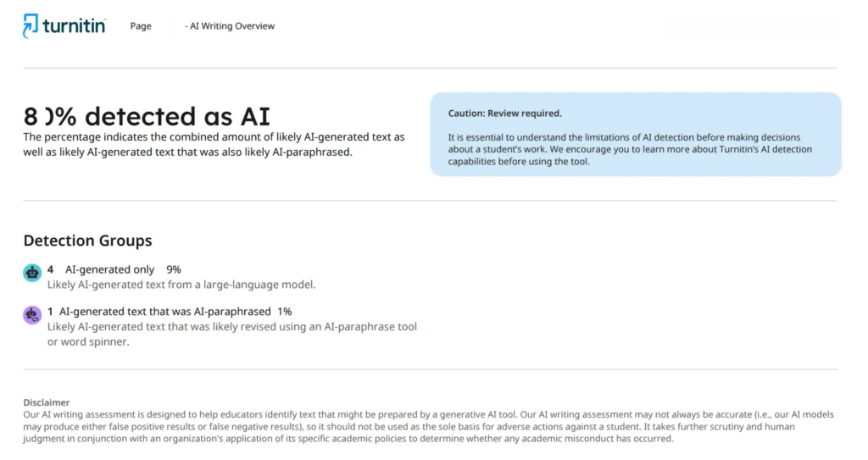
Task: Click the 9% value for AI-generated only
Action: coord(173,269)
